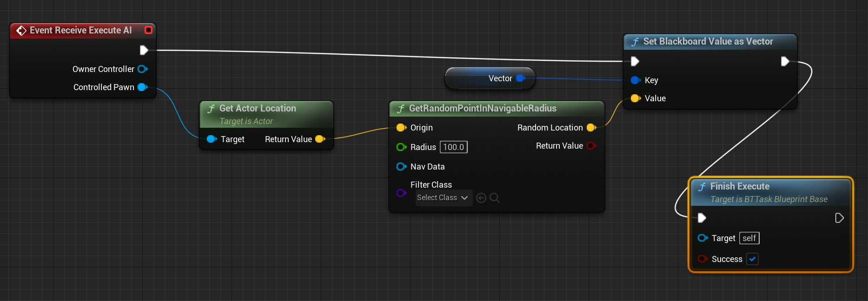This screenshot has height=301, width=868.
Task: Click the Controlled Pawn label
Action: tap(104, 87)
